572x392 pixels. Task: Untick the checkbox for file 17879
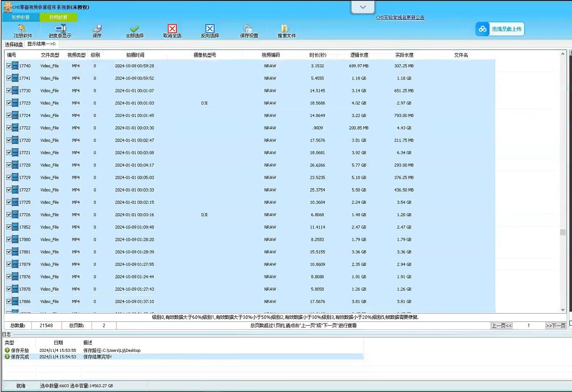click(9, 264)
